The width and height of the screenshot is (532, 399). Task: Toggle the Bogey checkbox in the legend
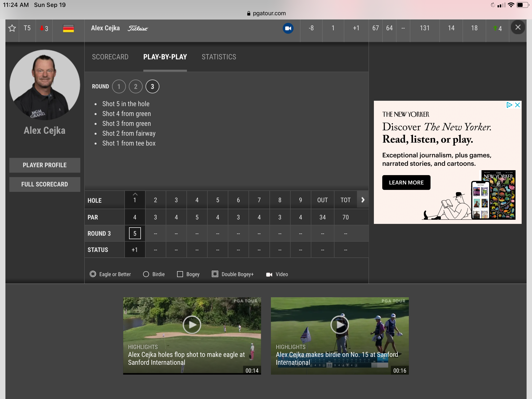click(180, 274)
